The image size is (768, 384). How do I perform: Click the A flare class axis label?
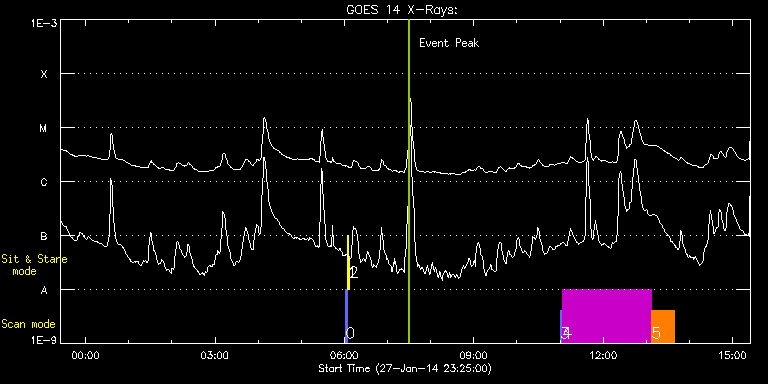tap(44, 290)
